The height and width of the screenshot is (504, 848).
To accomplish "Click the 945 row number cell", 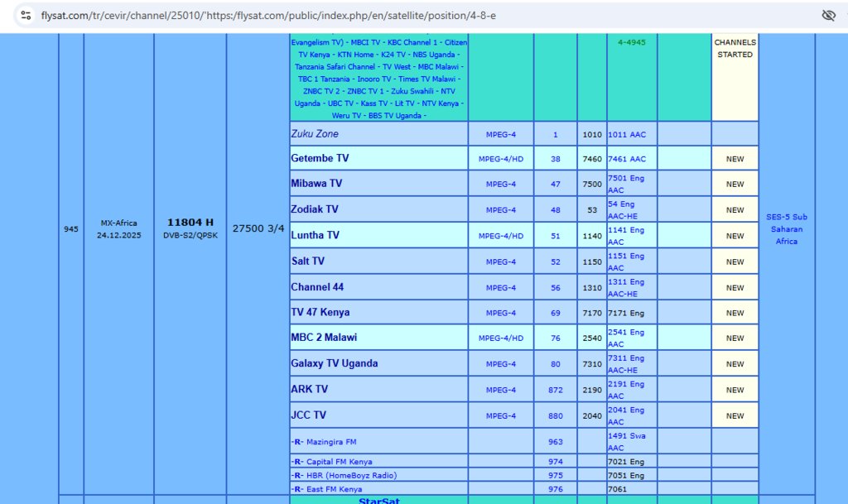I will tap(71, 229).
